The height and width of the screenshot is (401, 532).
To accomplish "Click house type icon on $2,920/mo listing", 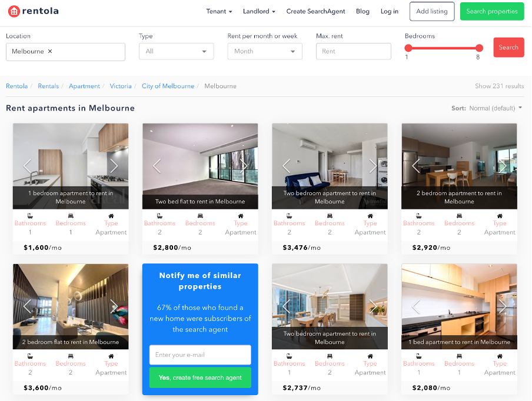I will 500,216.
